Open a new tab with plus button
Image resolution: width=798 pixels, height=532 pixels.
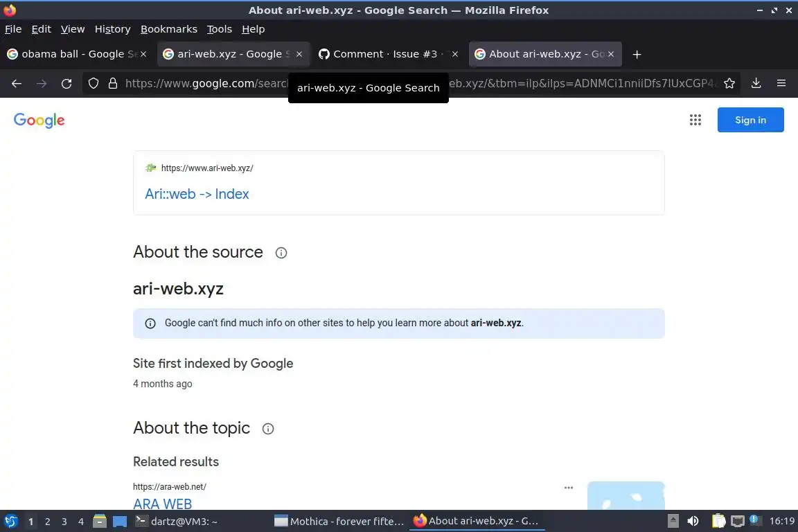tap(637, 55)
